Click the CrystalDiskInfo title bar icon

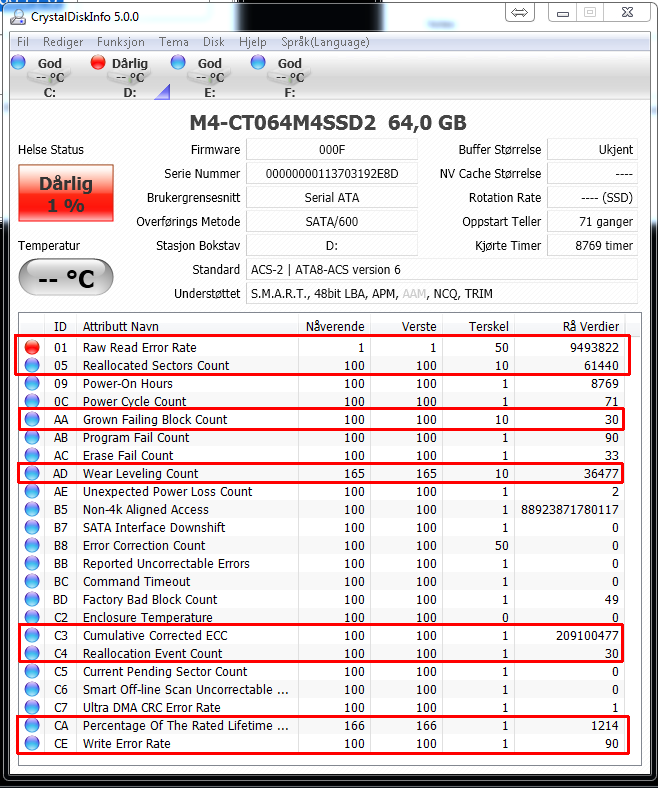pos(18,17)
